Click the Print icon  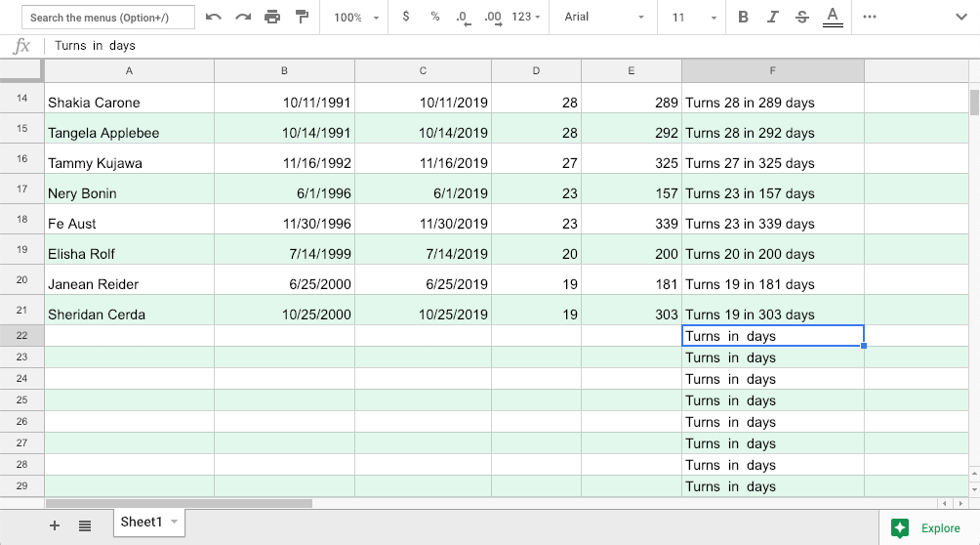(x=272, y=18)
